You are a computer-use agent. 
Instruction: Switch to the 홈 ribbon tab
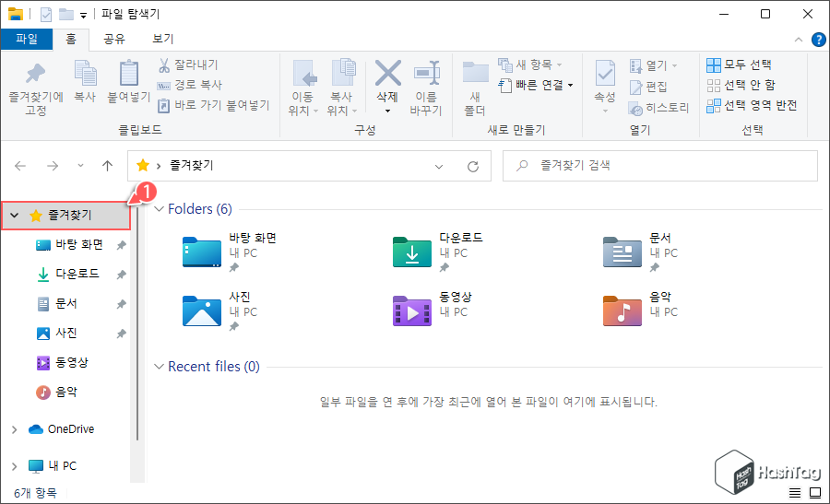click(71, 39)
